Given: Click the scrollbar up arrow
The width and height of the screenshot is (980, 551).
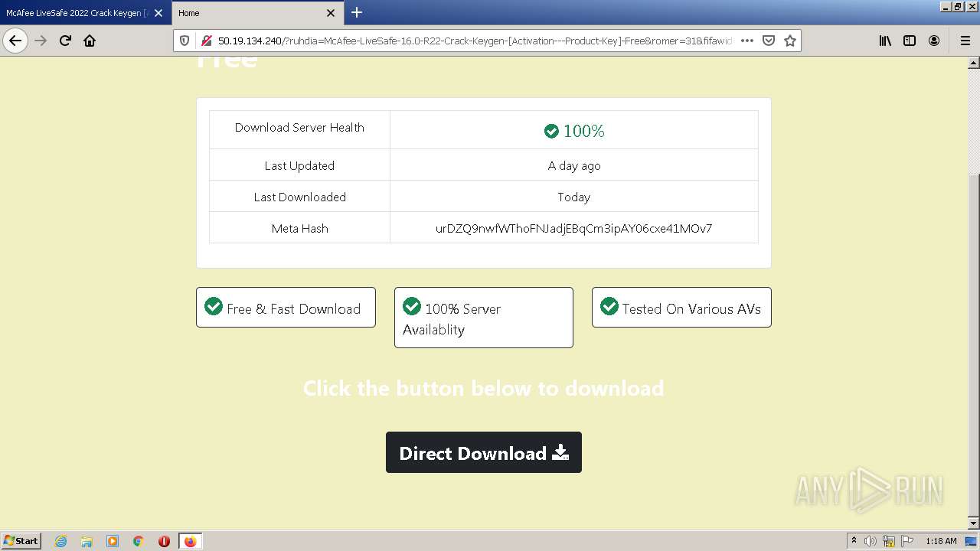Looking at the screenshot, I should tap(974, 63).
